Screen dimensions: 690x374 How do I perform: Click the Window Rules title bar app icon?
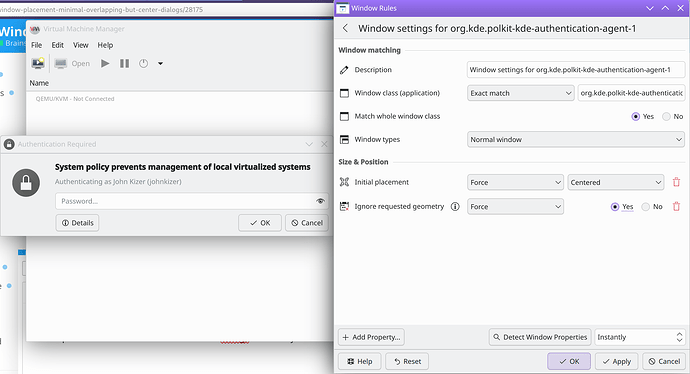pos(343,8)
